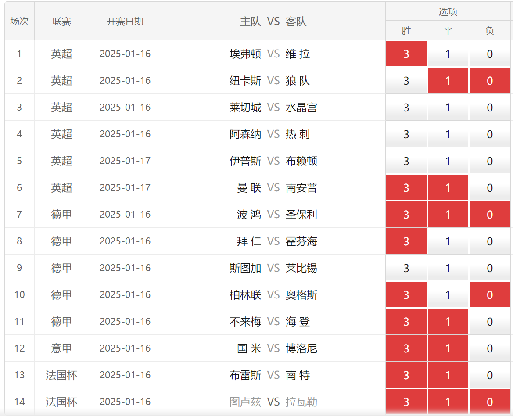Enable win option 3 for 伊普斯 vs 布赖顿
Image resolution: width=513 pixels, height=420 pixels.
click(x=406, y=161)
